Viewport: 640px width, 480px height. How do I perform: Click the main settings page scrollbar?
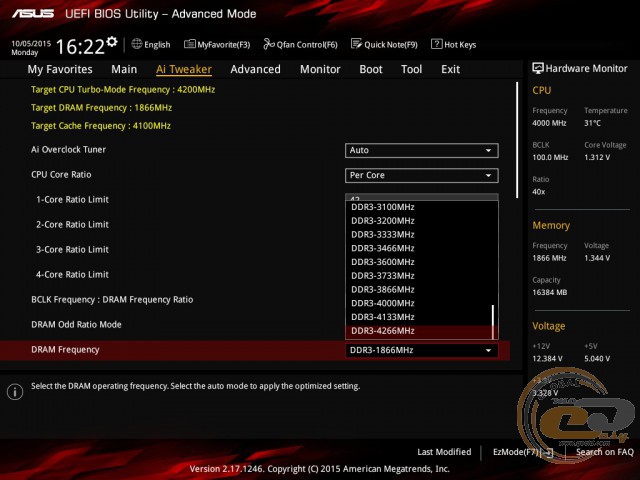point(517,140)
